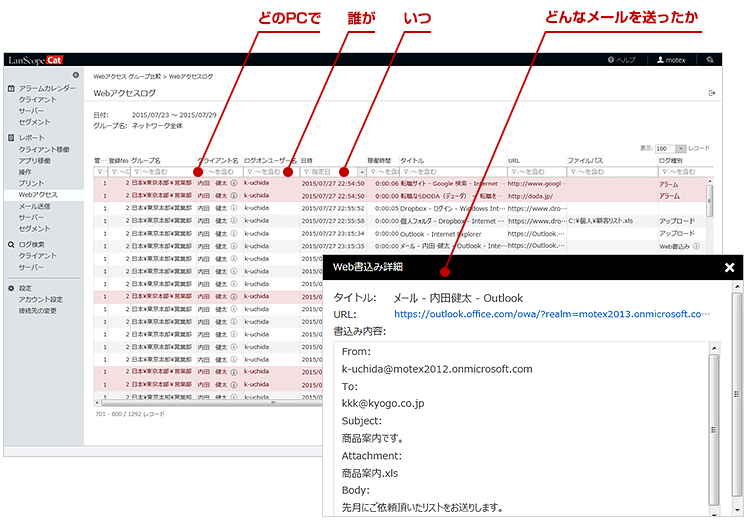
Task: Click the グループ名 filter input field
Action: pos(163,172)
